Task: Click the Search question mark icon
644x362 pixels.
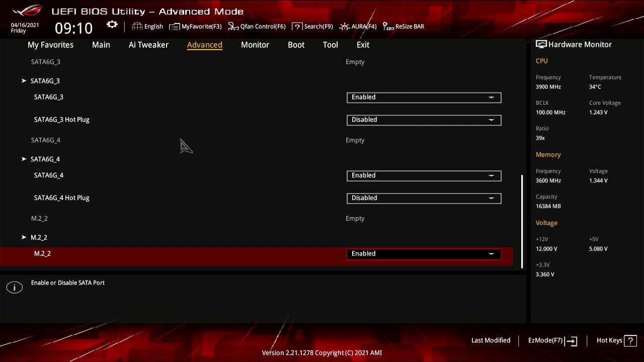Action: click(297, 26)
